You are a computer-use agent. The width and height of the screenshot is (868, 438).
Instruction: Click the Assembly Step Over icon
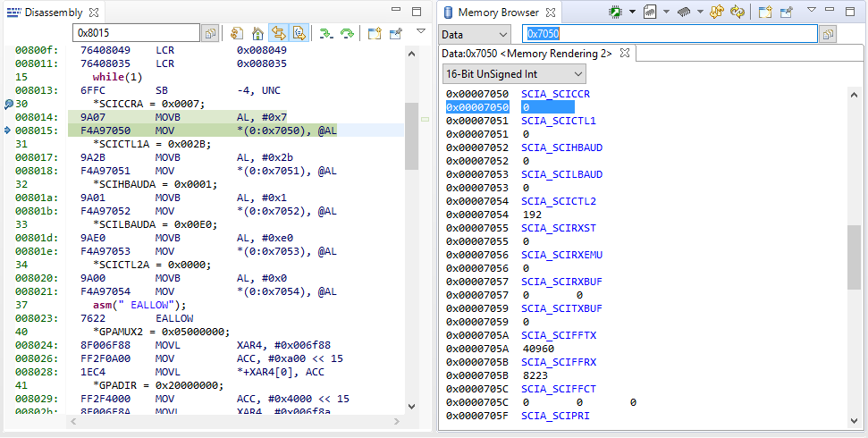click(x=347, y=34)
